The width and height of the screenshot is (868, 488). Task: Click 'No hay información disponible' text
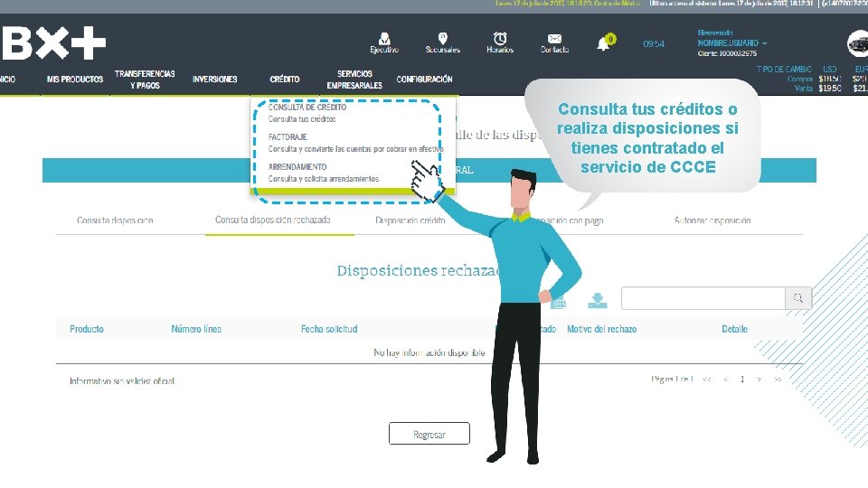[429, 352]
